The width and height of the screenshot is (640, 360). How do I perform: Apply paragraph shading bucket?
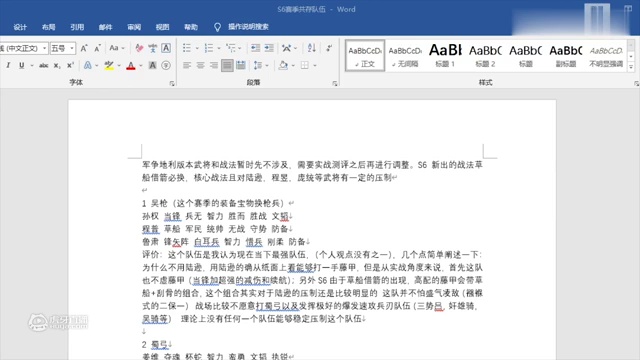coord(283,65)
